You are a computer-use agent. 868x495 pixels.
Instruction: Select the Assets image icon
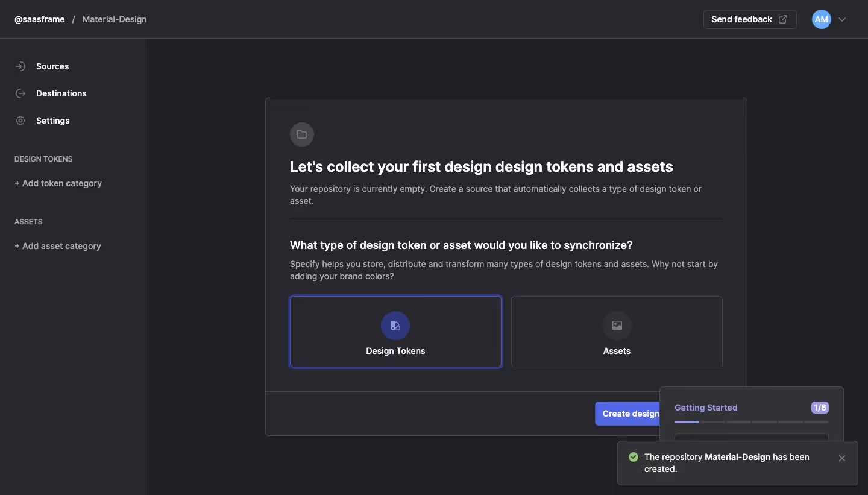coord(617,326)
